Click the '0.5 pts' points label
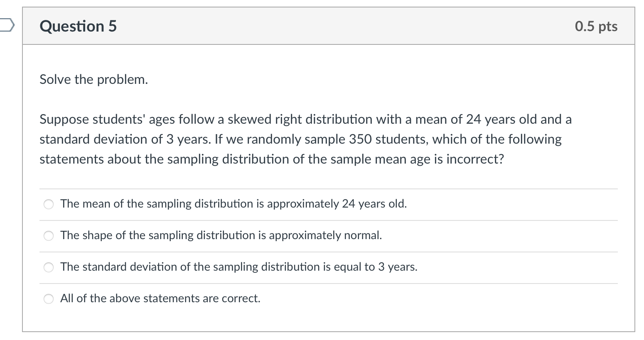Viewport: 644px width, 340px height. (x=596, y=26)
